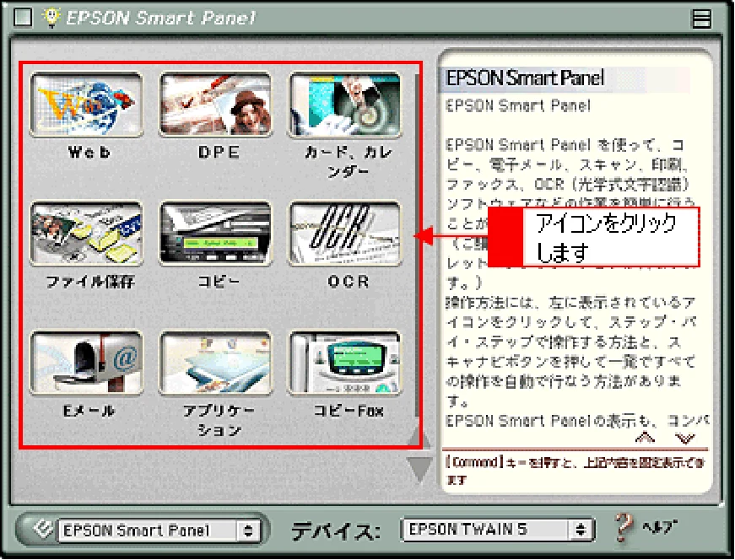
Task: Click the OCR label text
Action: (349, 282)
